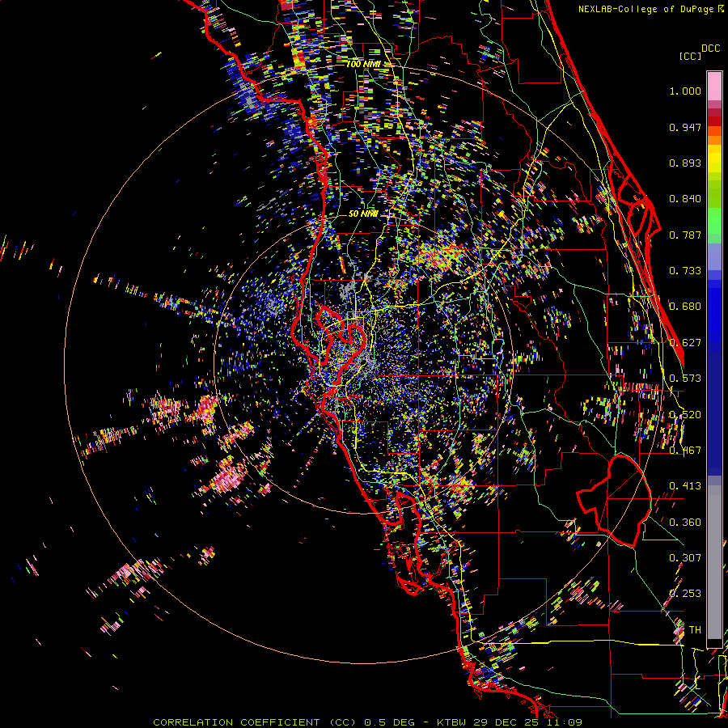Click the 0.733 color scale value

coord(685,271)
